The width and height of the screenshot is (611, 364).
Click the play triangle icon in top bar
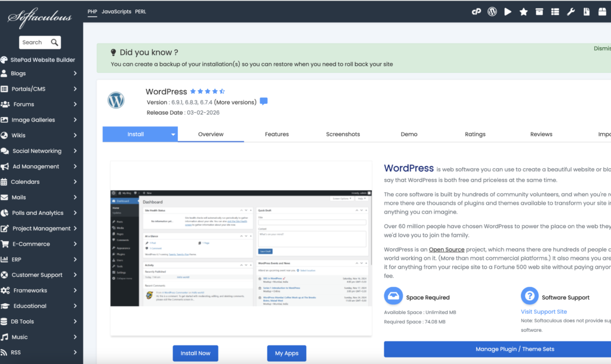pos(508,11)
